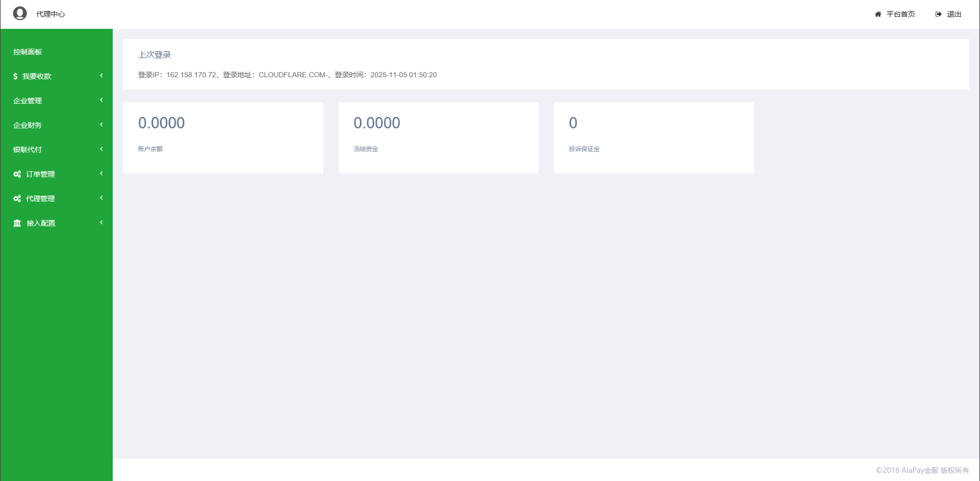Click the 代理中心 title in header
Image resolution: width=980 pixels, height=481 pixels.
point(51,14)
